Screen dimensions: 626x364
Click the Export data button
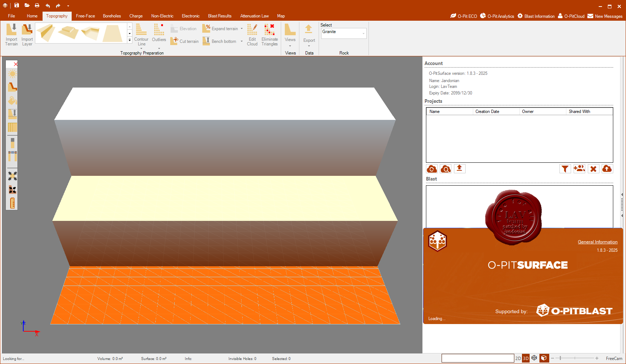(x=309, y=33)
